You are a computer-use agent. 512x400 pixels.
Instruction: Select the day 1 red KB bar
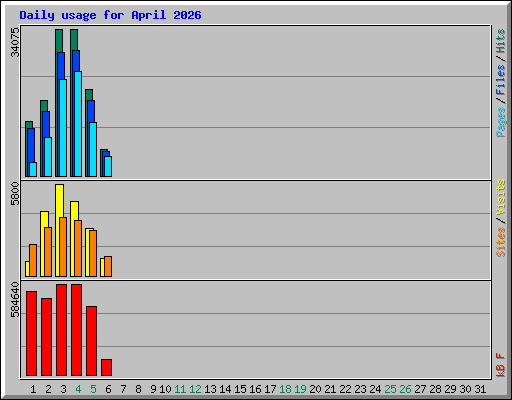(x=31, y=334)
